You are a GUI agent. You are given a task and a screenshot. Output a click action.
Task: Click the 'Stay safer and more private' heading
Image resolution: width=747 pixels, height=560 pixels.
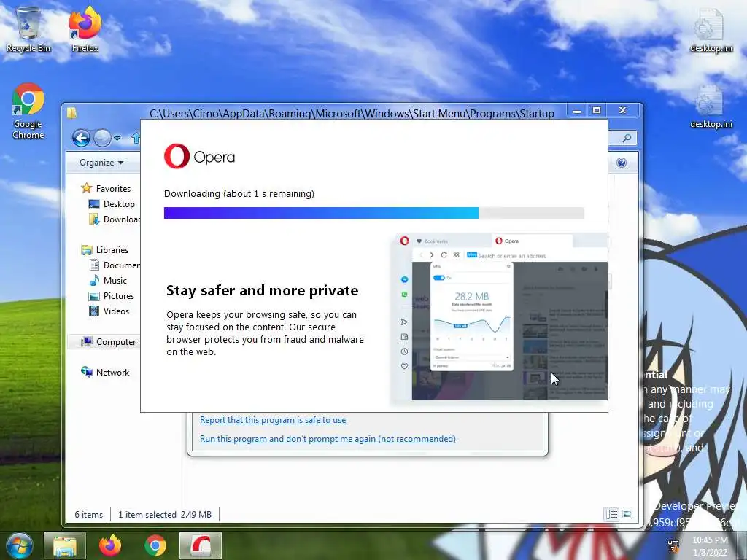tap(262, 290)
